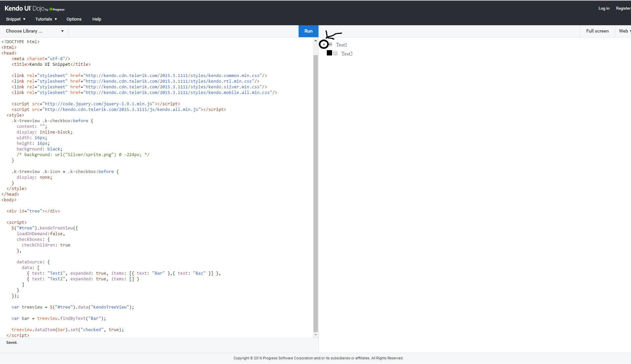Click the kendo.common.min.css stylesheet link line

pos(139,76)
